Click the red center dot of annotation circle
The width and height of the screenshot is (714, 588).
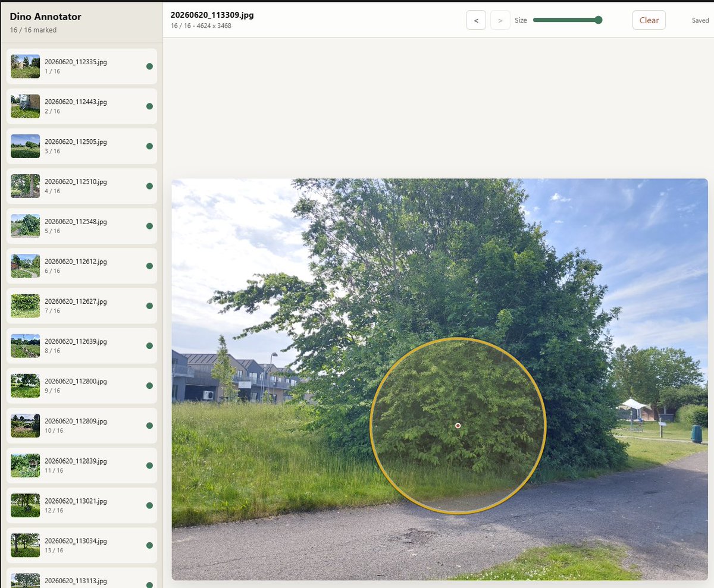tap(458, 426)
